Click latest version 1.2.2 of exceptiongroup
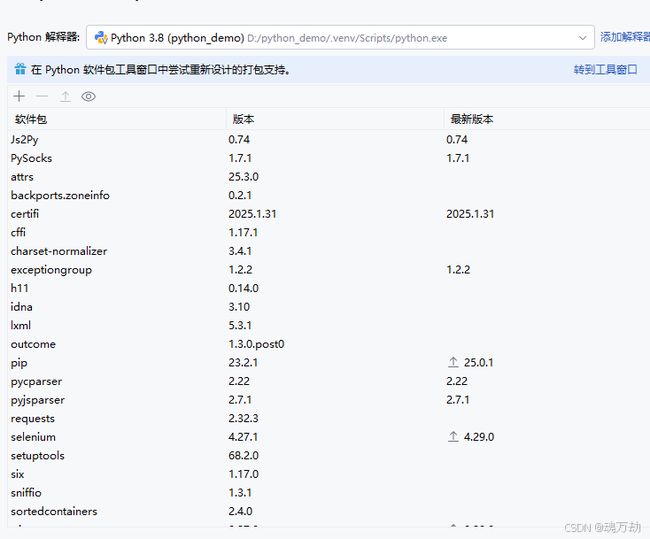Viewport: 650px width, 539px height. point(458,270)
